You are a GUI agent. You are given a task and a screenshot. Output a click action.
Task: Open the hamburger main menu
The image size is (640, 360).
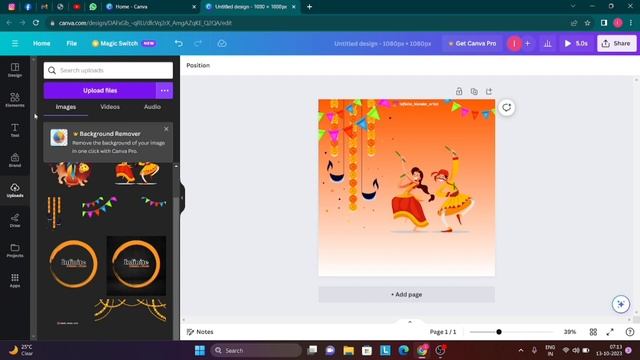(15, 43)
